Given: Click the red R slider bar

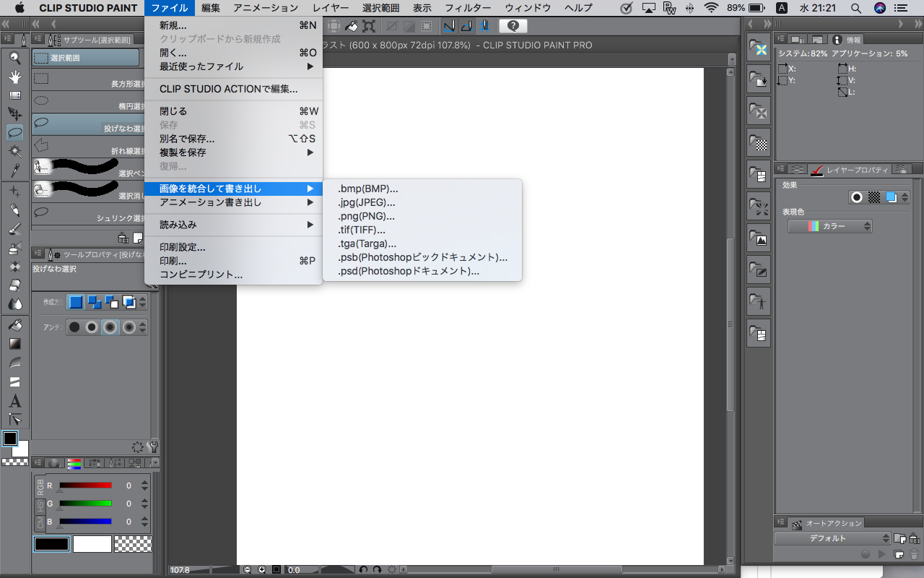Looking at the screenshot, I should pos(85,485).
